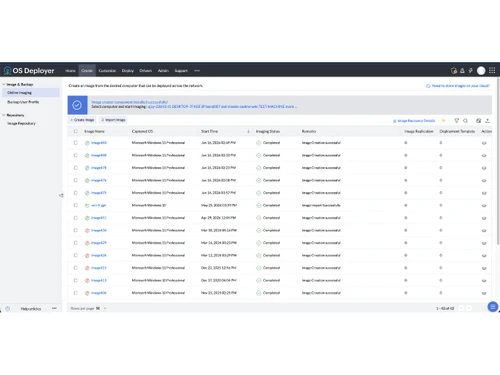
Task: Sort by Start Time arrow
Action: 248,131
